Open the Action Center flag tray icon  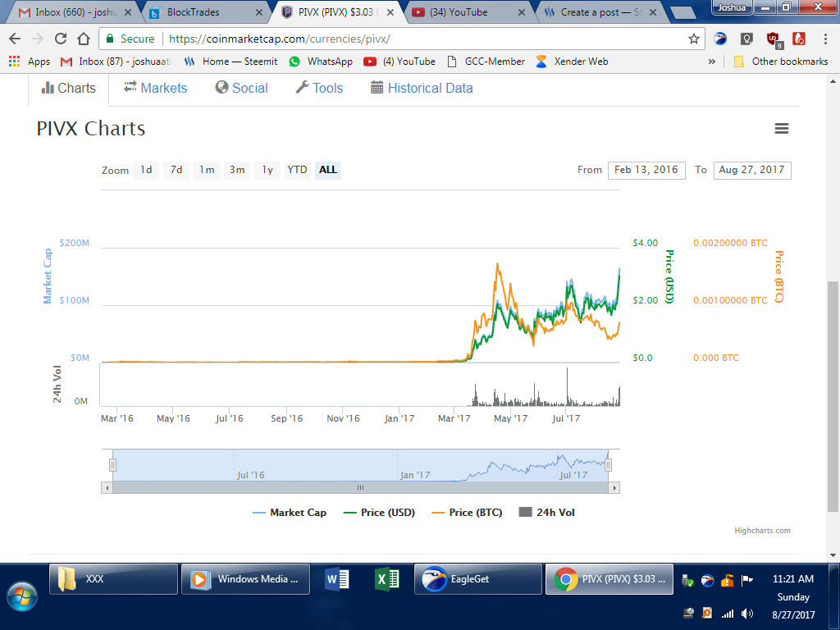pyautogui.click(x=746, y=580)
